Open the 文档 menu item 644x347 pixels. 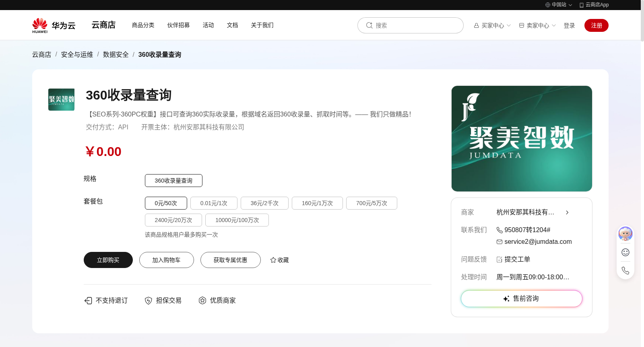[233, 25]
